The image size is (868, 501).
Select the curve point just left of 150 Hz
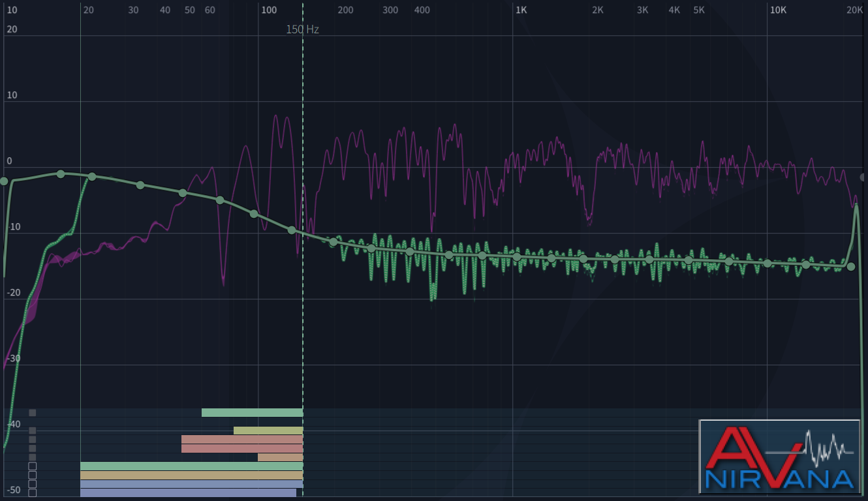pyautogui.click(x=292, y=230)
